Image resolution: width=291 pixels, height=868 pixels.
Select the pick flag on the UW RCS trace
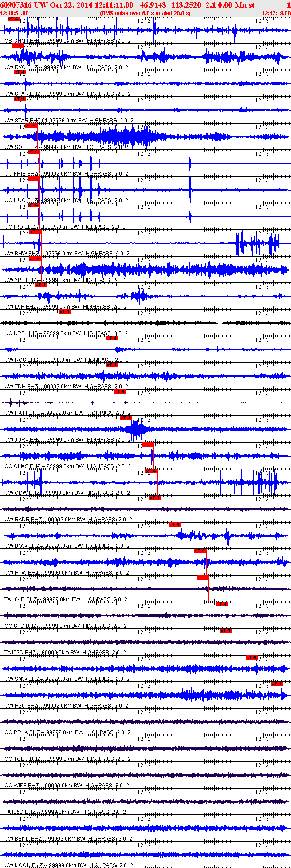(113, 338)
